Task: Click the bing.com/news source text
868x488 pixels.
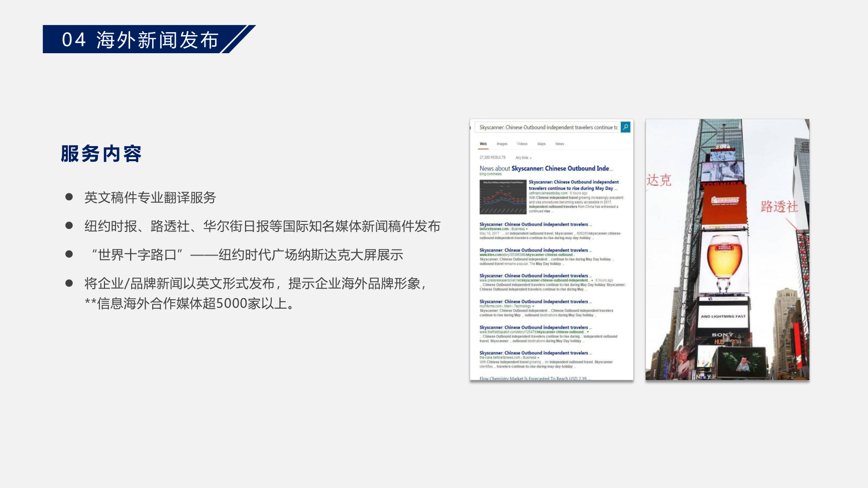Action: click(490, 174)
